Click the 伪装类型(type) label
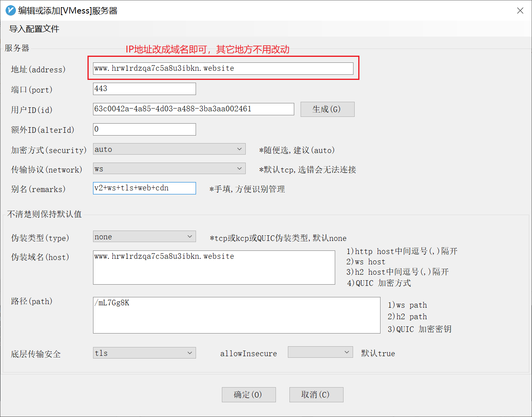532x417 pixels. click(40, 238)
